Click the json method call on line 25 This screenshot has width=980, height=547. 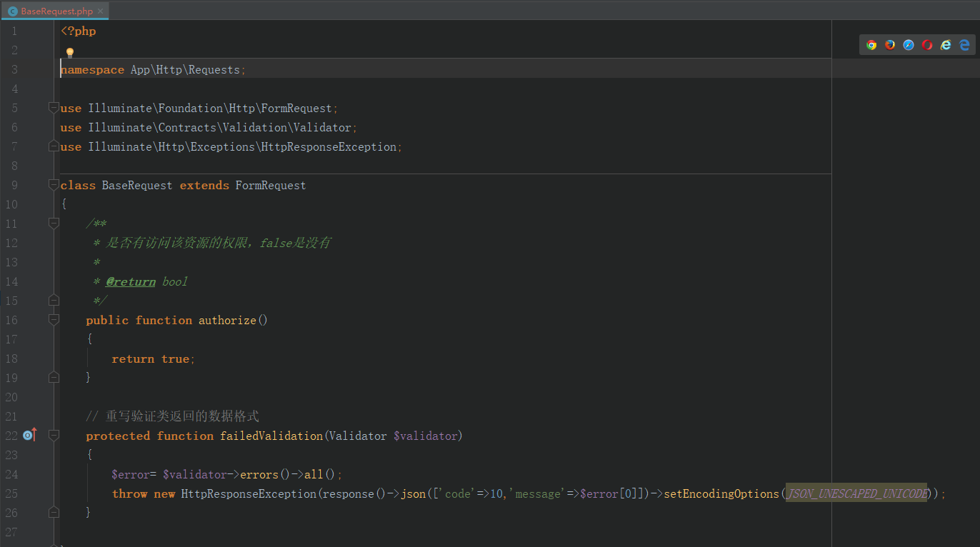[411, 494]
